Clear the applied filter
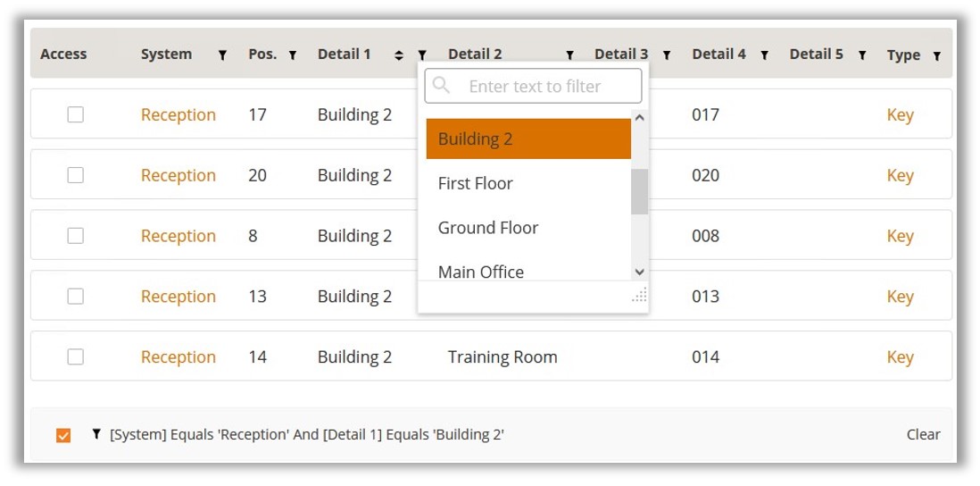This screenshot has height=486, width=980. pyautogui.click(x=923, y=435)
